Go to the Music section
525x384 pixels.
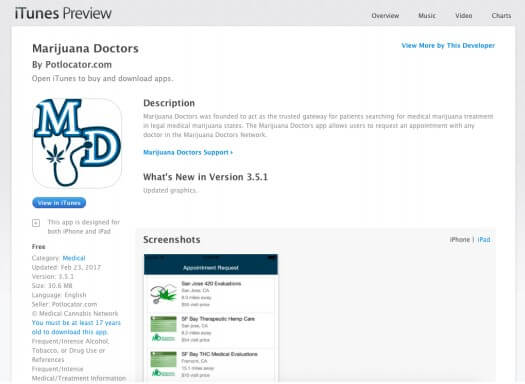(427, 16)
